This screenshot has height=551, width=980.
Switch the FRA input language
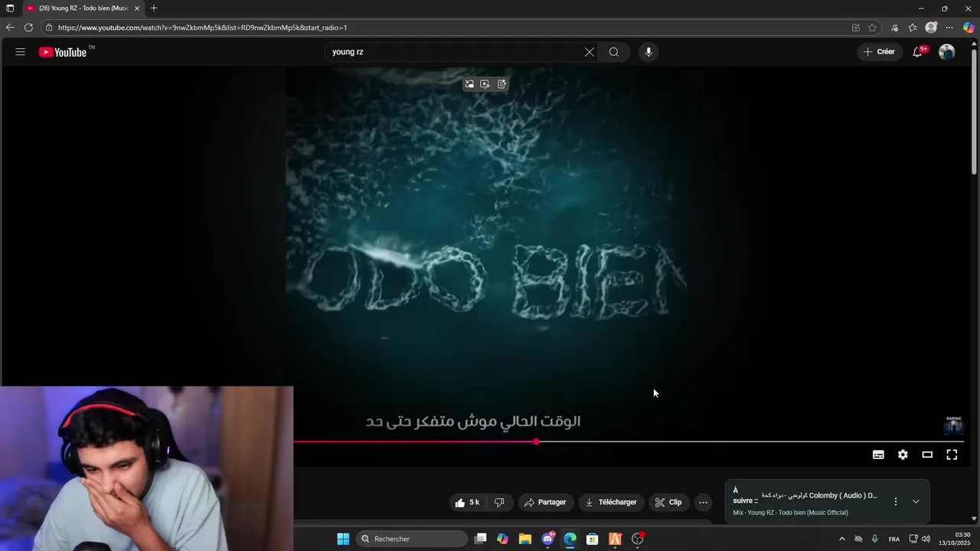(894, 539)
